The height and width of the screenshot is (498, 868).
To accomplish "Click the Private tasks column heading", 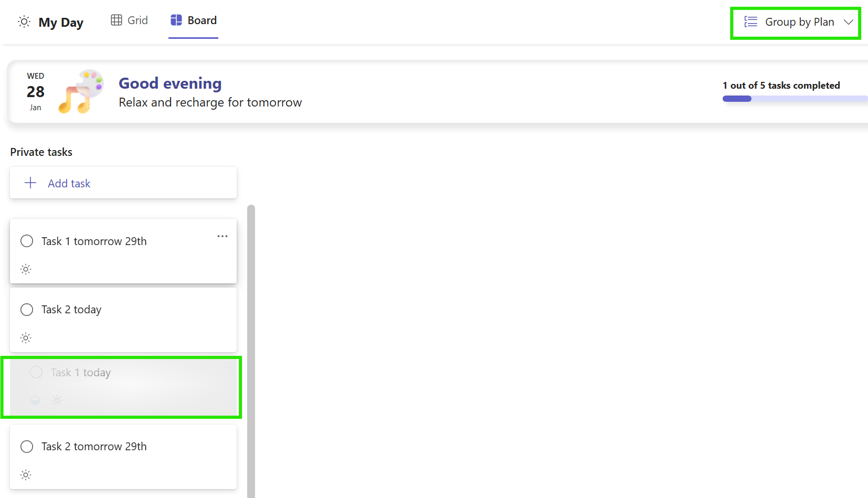I will tap(41, 152).
